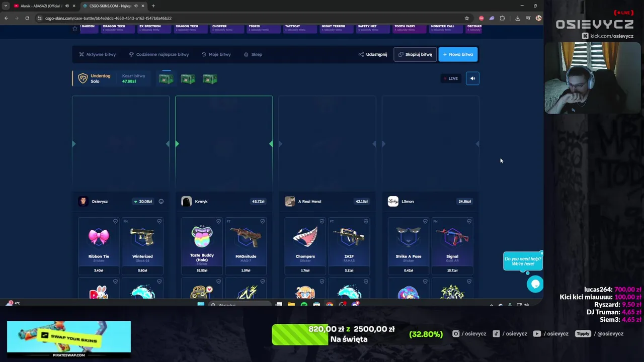
Task: Click the star icon beside the drop ticker
Action: 75,29
